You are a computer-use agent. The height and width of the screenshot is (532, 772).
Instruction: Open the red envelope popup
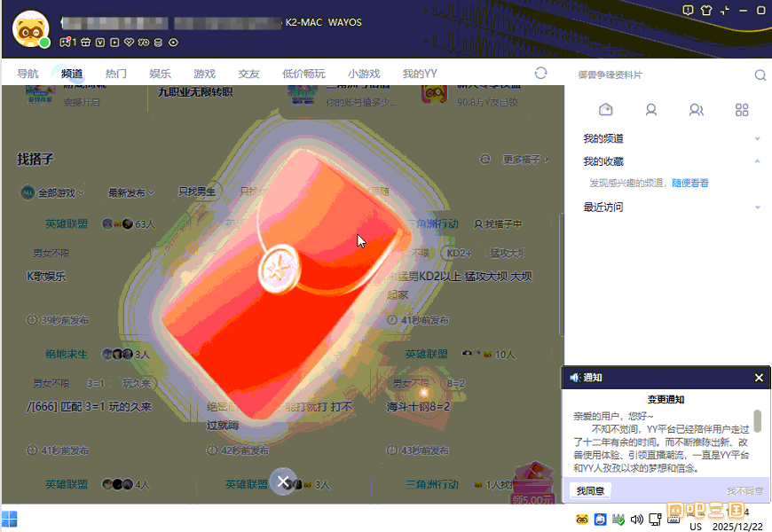coord(287,285)
